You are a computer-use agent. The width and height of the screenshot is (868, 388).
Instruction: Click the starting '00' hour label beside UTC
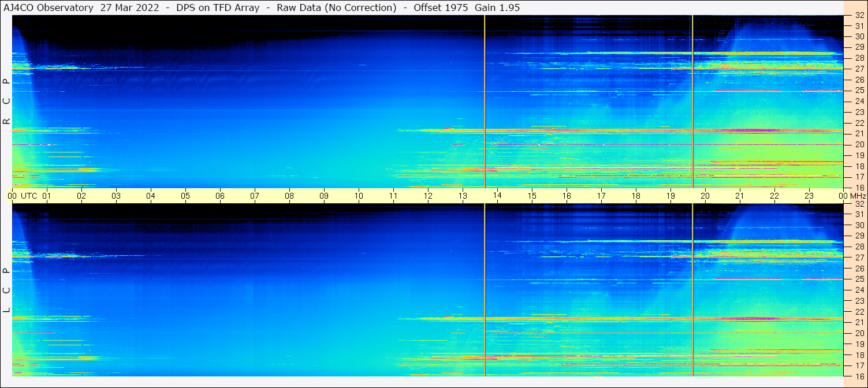click(13, 196)
